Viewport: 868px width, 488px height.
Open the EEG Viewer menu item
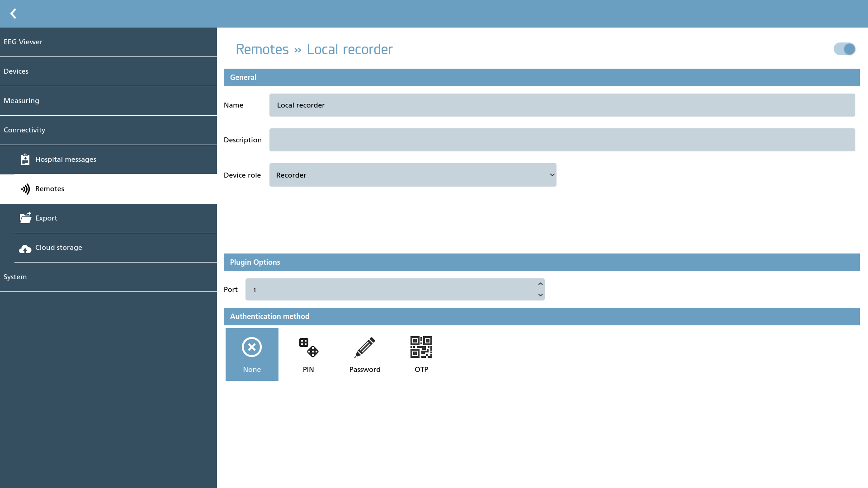click(x=108, y=42)
